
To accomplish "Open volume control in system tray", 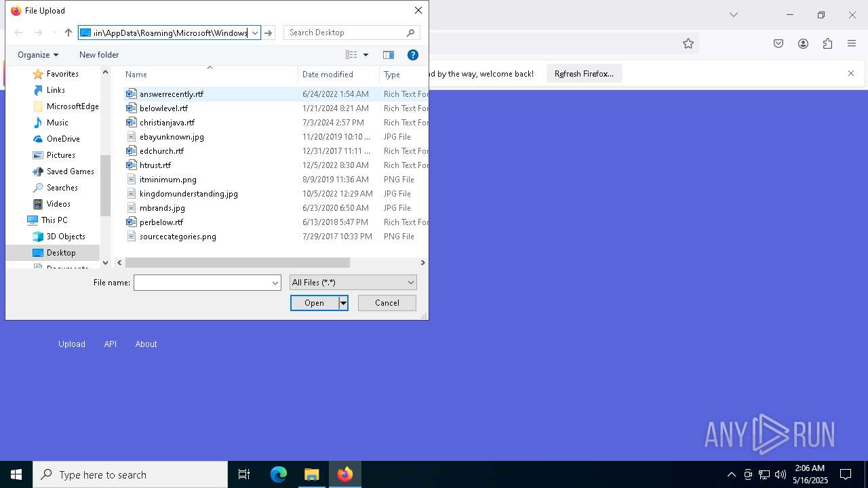I will coord(781,474).
